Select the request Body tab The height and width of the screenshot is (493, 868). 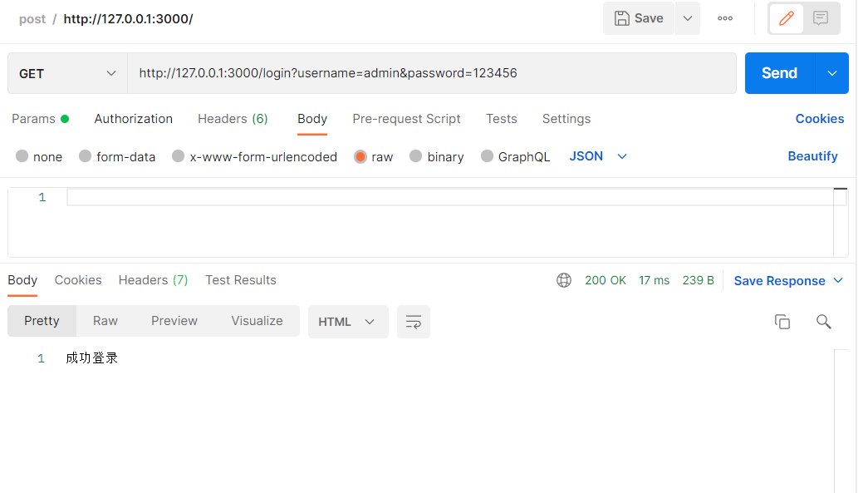[x=312, y=119]
